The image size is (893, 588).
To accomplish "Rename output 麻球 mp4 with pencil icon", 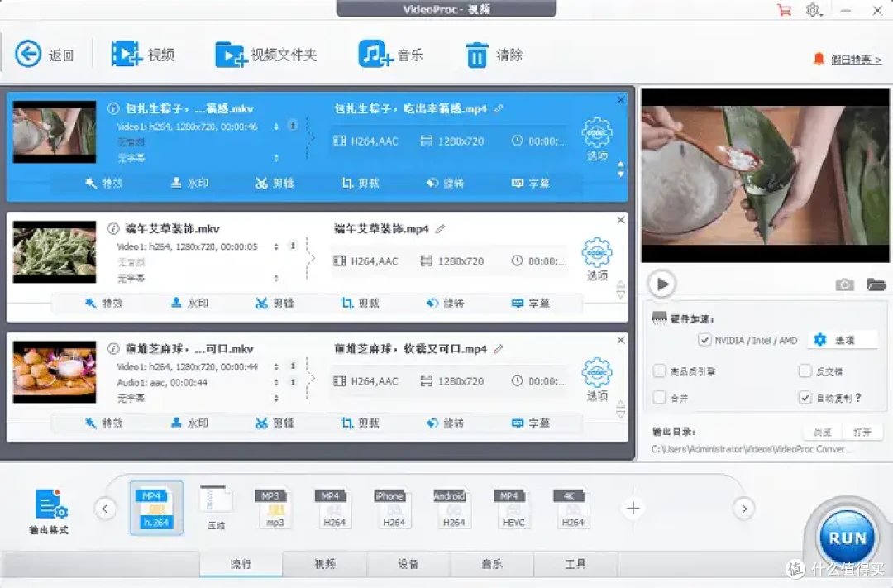I will coord(499,349).
